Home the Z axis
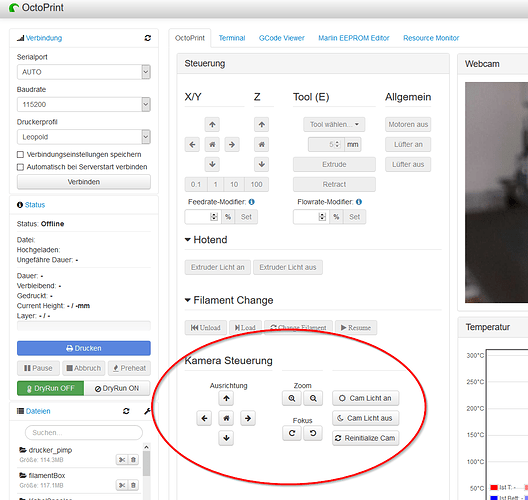This screenshot has height=500, width=528. [262, 144]
